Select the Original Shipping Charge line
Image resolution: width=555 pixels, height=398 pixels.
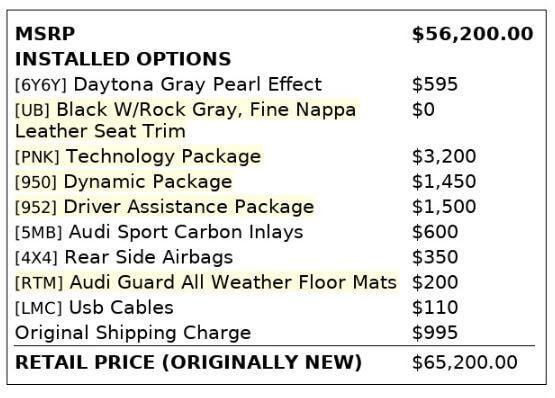coord(133,333)
